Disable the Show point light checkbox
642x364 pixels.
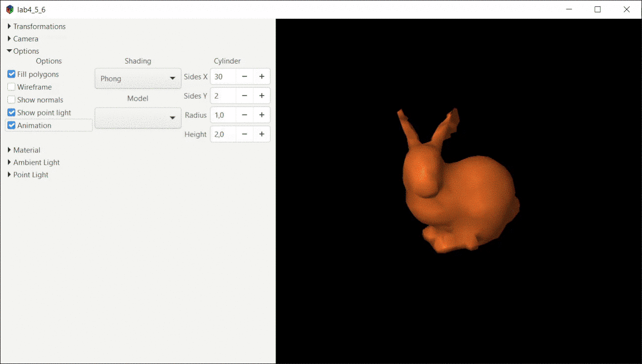coord(11,113)
